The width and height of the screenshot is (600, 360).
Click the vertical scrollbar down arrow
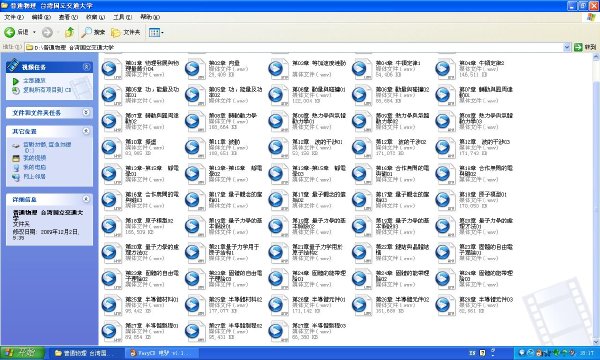(596, 342)
